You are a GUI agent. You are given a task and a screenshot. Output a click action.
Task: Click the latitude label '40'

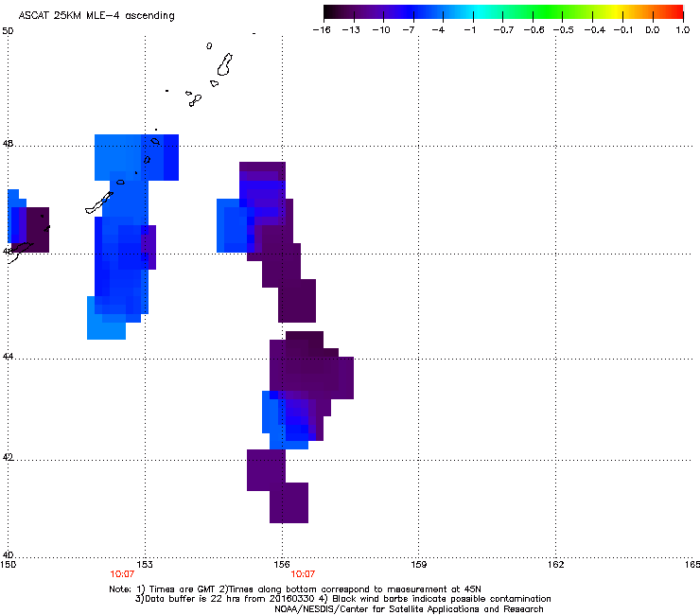[8, 554]
